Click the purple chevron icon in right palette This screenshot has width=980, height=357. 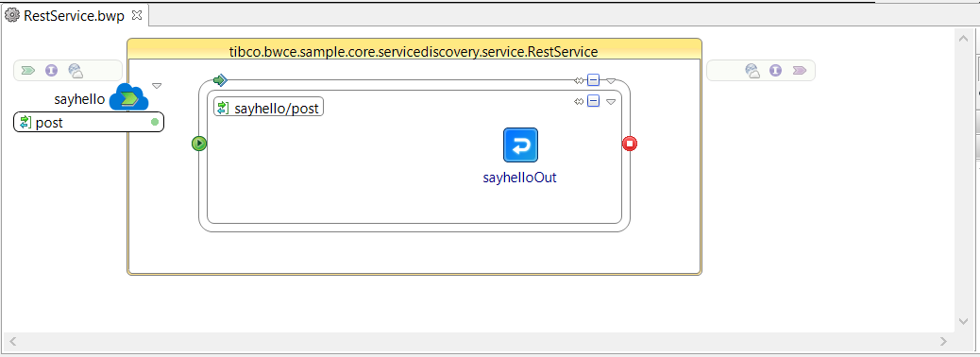click(800, 71)
